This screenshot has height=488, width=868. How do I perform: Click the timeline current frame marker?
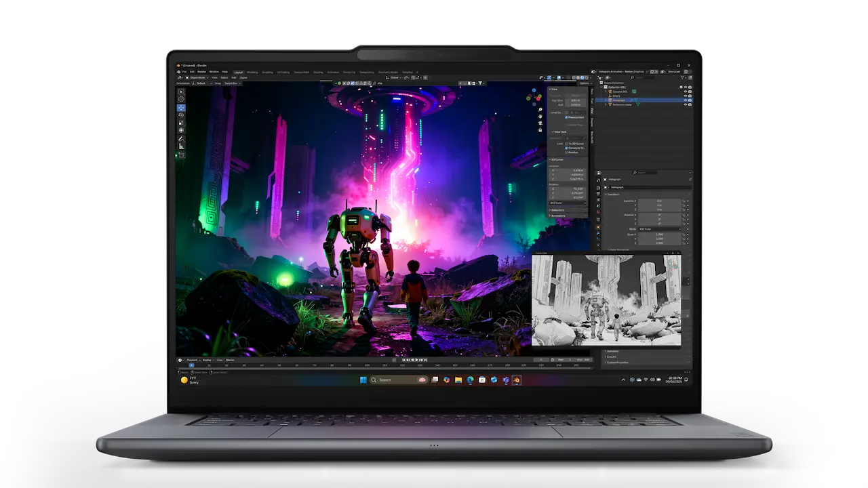pos(191,365)
